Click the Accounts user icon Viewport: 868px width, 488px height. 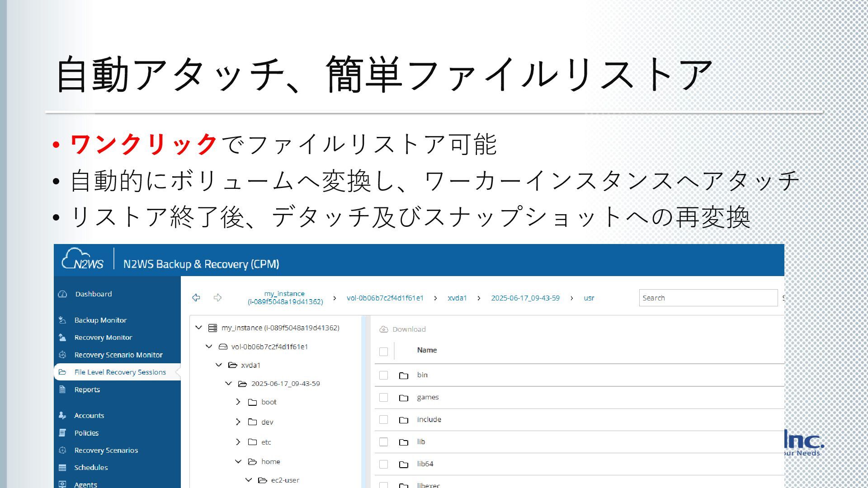click(x=62, y=415)
